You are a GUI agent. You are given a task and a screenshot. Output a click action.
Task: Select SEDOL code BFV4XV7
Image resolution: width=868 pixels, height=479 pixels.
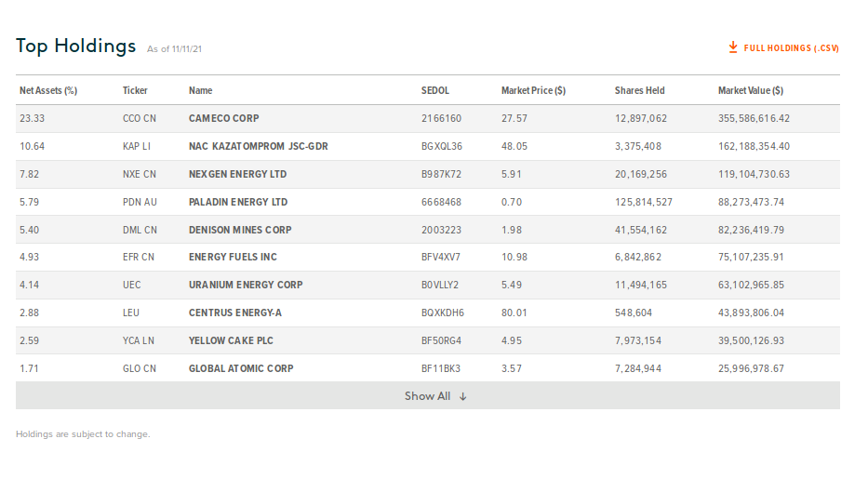441,257
